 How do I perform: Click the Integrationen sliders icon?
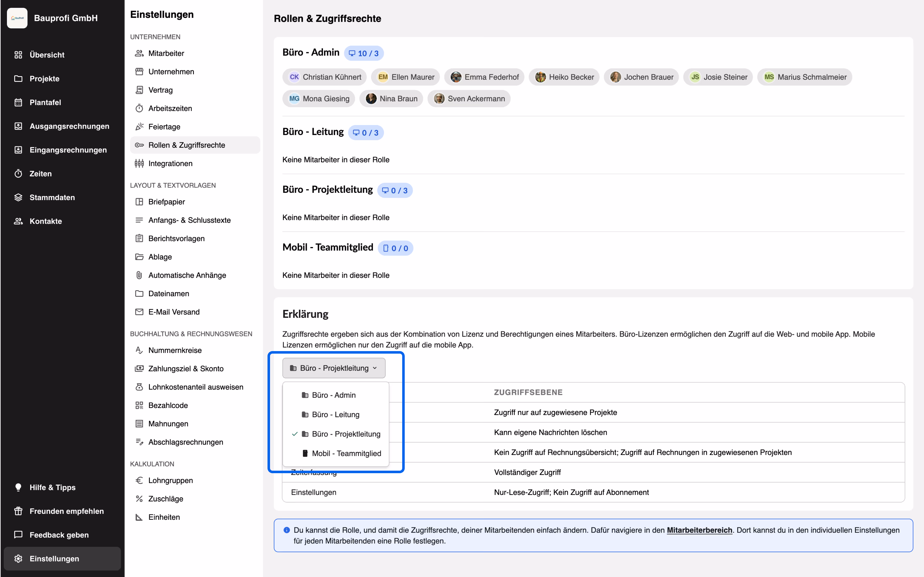[139, 163]
